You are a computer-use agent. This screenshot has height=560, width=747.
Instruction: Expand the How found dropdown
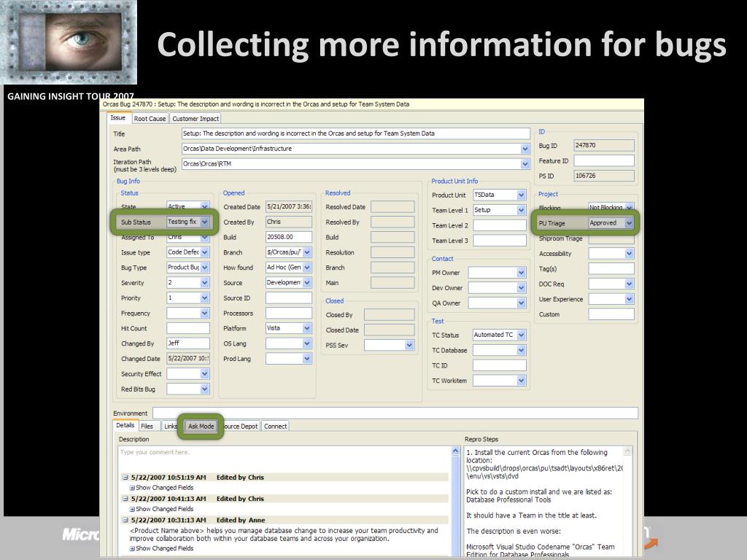307,268
